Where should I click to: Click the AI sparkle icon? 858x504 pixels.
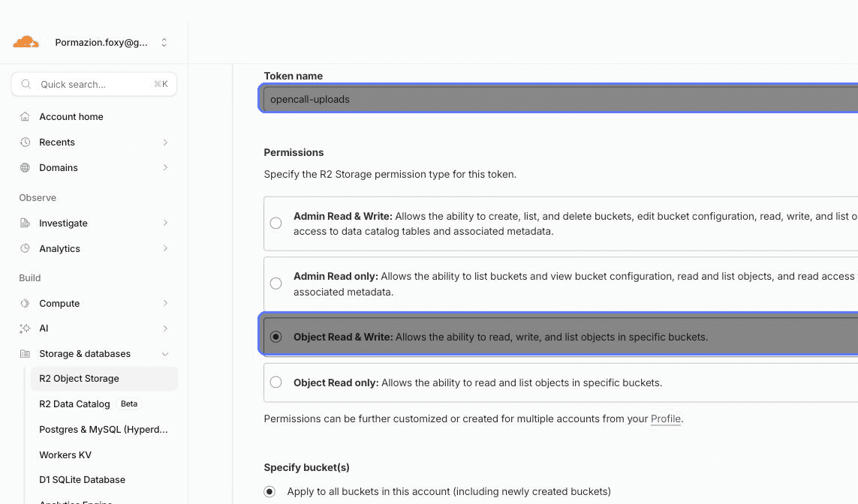click(x=25, y=328)
